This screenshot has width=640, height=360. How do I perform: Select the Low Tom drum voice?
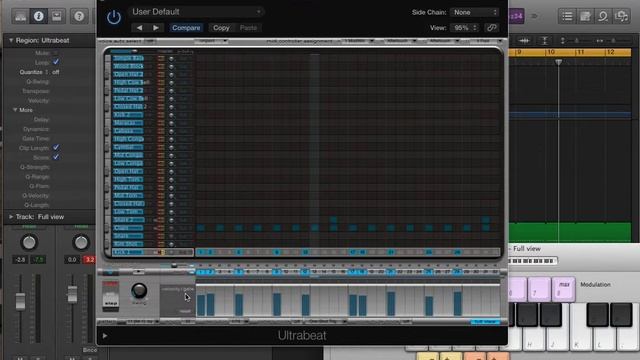pos(128,212)
